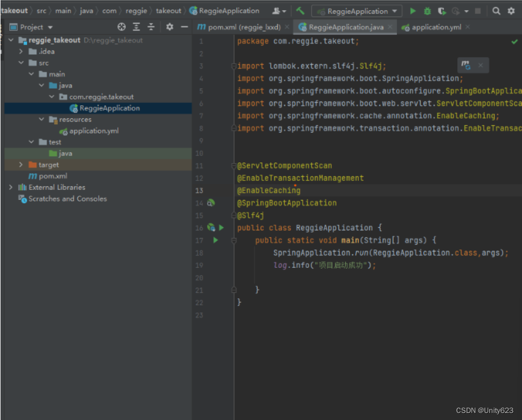This screenshot has width=522, height=420.
Task: Click breadcrumb item 'src'
Action: tap(41, 11)
